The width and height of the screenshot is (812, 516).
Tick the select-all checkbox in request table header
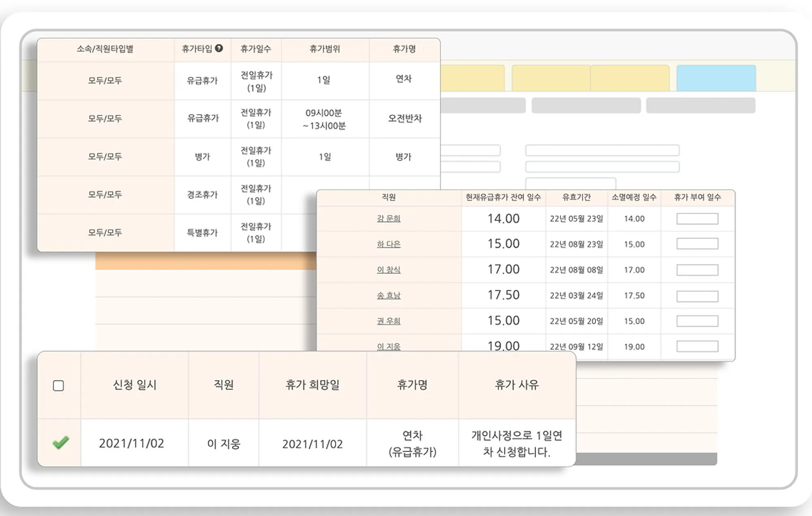coord(58,386)
